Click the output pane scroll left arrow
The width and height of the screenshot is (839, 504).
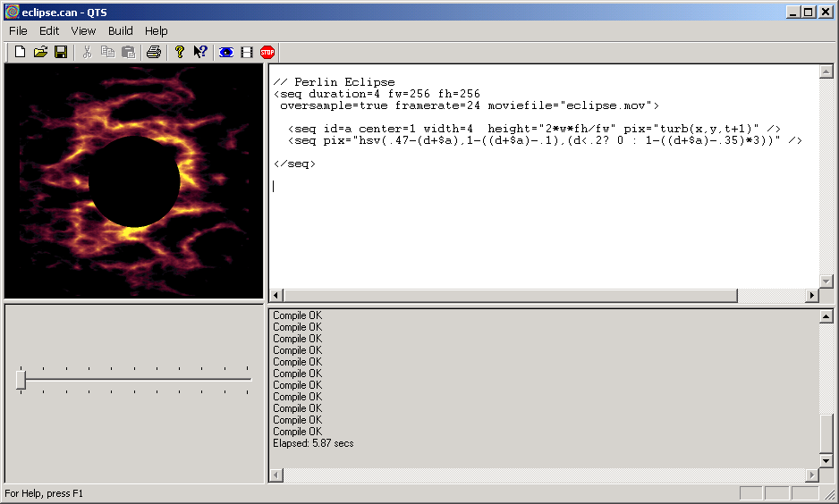pos(276,475)
